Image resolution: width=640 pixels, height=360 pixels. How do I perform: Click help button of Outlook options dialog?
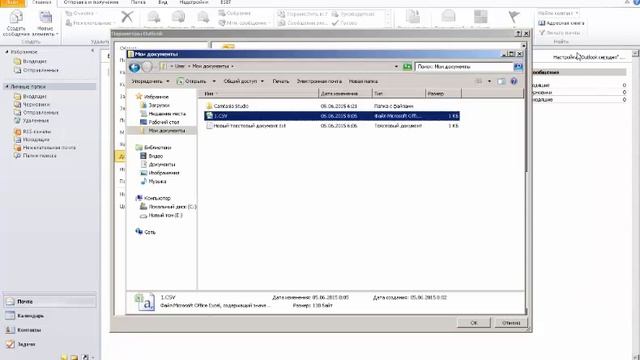tap(518, 33)
